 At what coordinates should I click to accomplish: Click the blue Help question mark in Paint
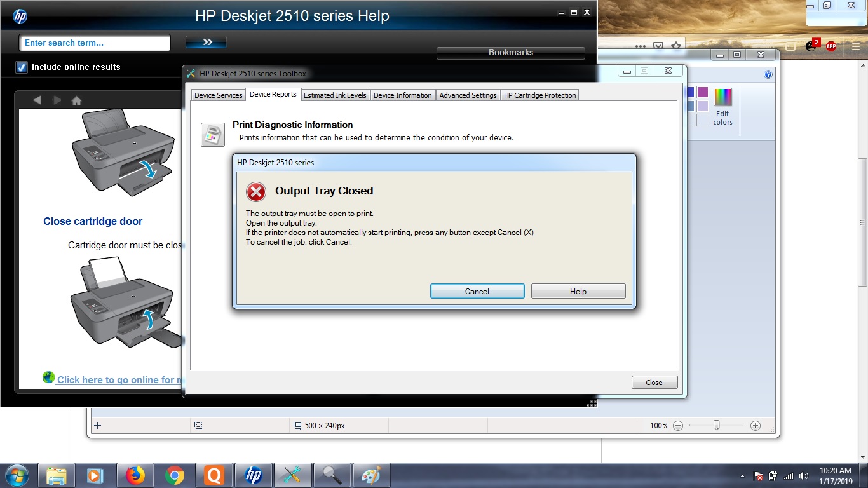[768, 74]
